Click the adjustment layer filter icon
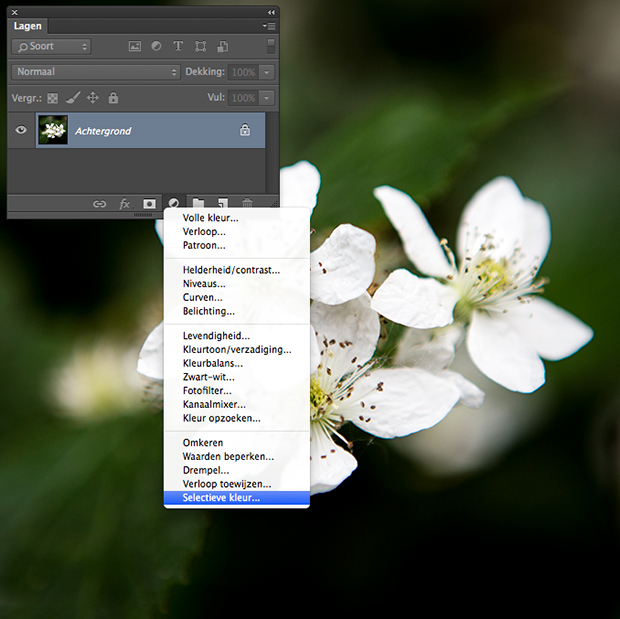 pos(156,46)
